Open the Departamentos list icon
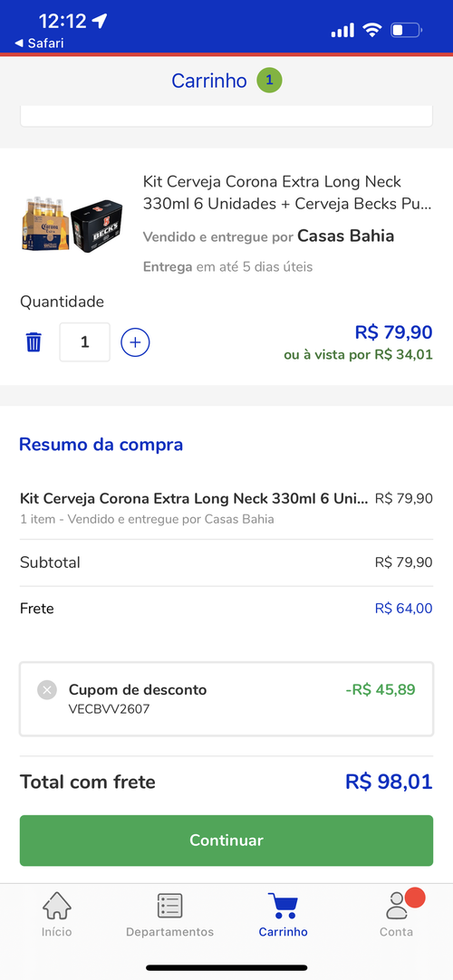Viewport: 453px width, 980px height. point(170,906)
